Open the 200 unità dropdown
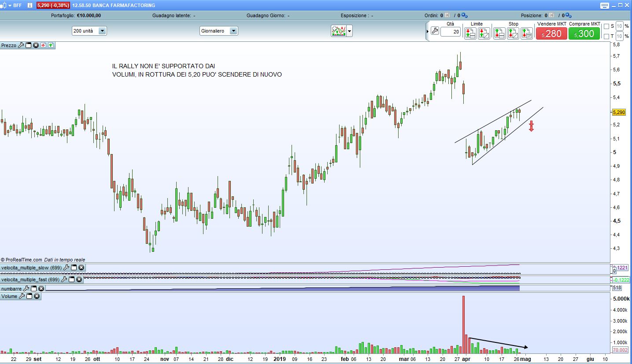This screenshot has width=632, height=364. [x=102, y=31]
